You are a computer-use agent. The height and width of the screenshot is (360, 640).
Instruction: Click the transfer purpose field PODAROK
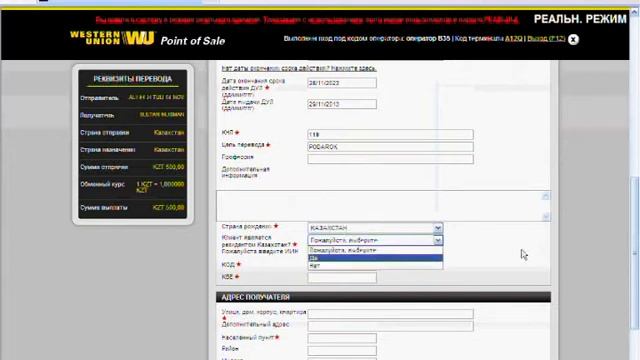[x=391, y=147]
